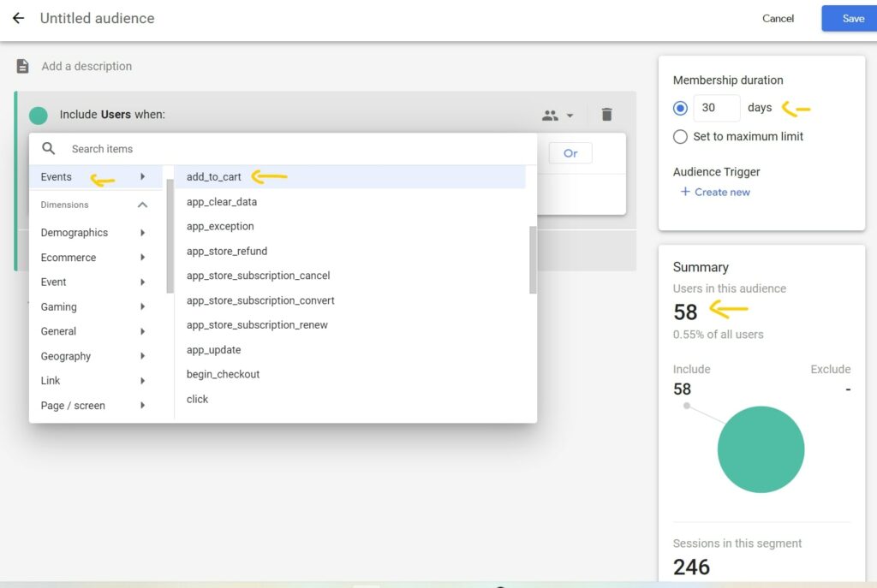Select Set to maximum limit option
Screen dimensions: 877x588
(x=680, y=136)
